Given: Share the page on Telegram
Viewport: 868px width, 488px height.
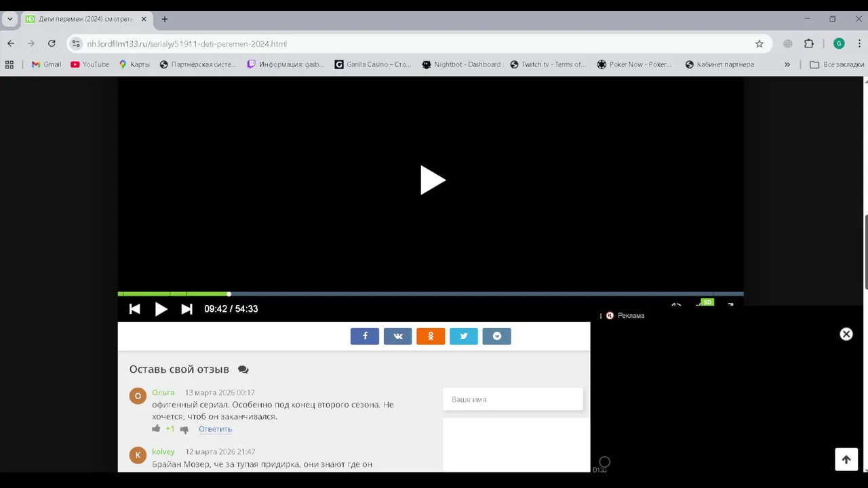Looking at the screenshot, I should (x=497, y=336).
